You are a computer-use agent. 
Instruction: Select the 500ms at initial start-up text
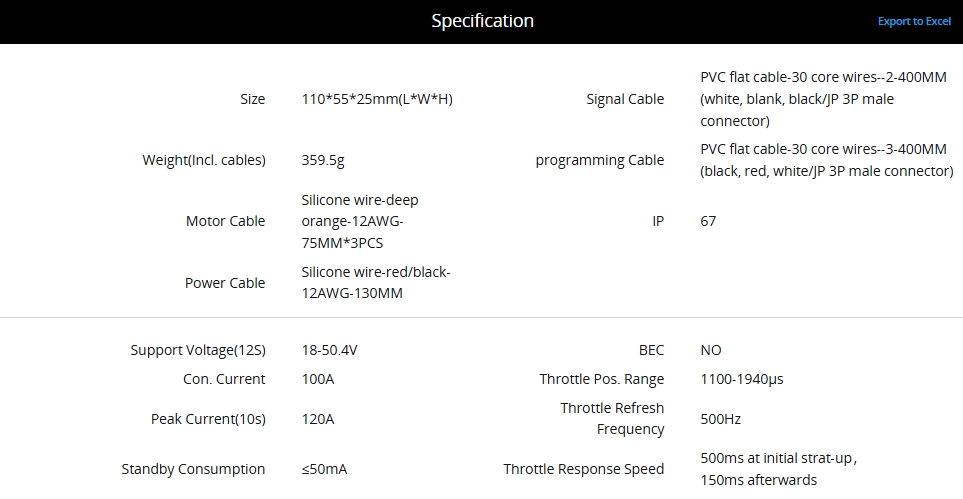coord(778,458)
